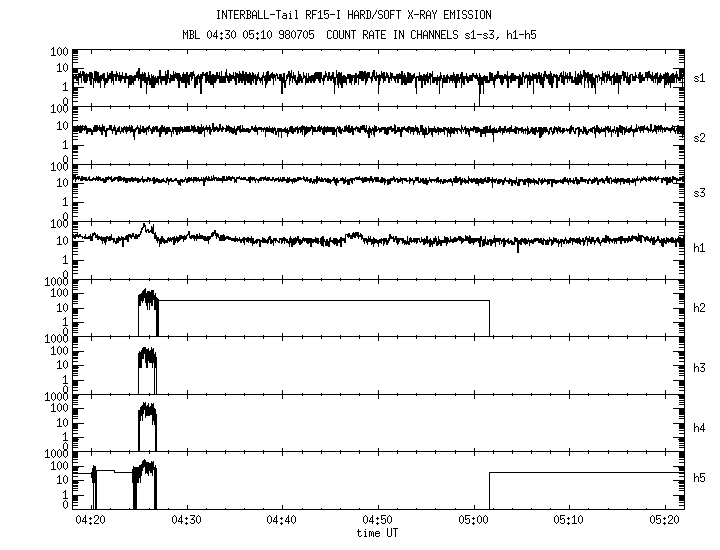The image size is (720, 550).
Task: Select the h5 channel label
Action: (x=700, y=482)
